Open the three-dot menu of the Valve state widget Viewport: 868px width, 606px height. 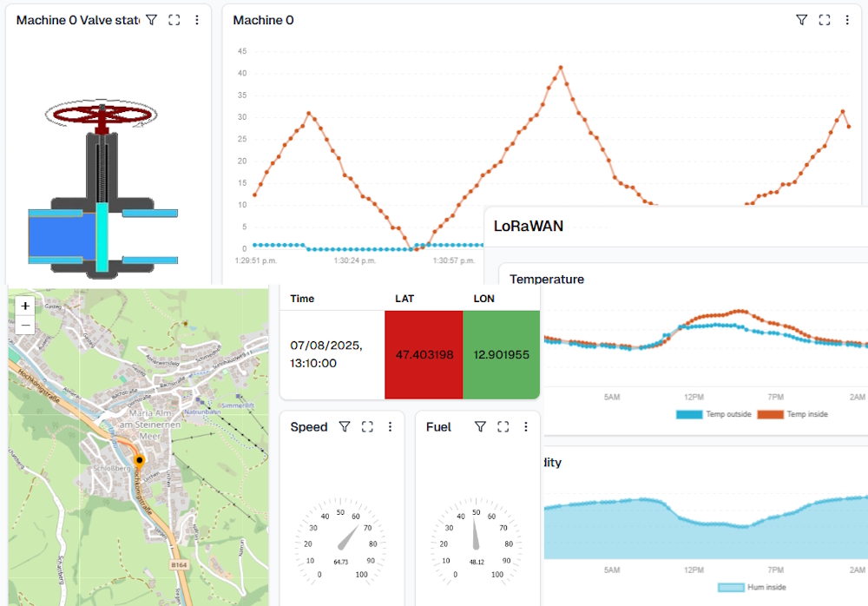tap(197, 19)
